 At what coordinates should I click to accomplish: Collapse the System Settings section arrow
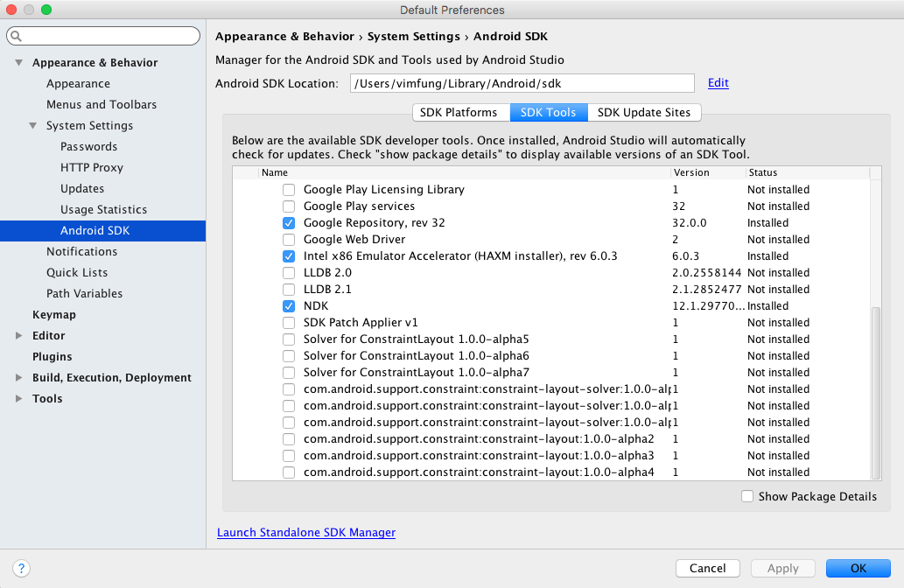[x=33, y=126]
